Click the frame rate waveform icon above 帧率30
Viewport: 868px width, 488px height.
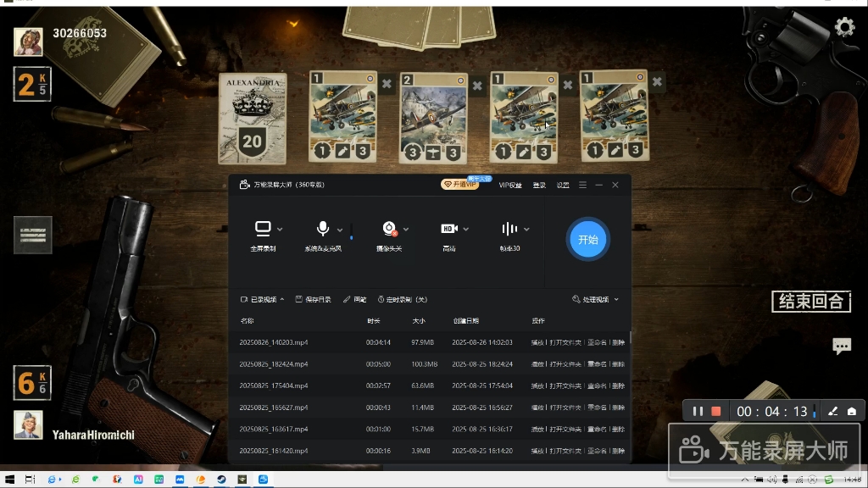coord(509,229)
